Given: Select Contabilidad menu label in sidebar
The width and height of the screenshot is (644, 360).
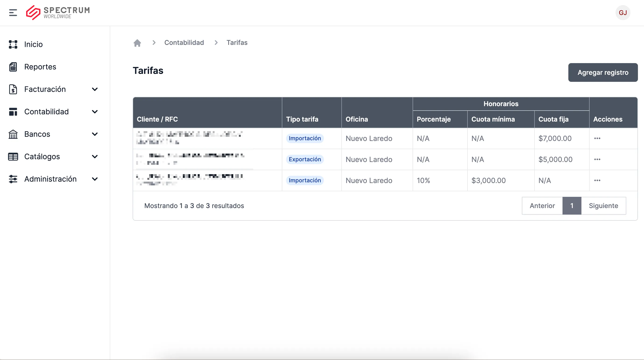Looking at the screenshot, I should 46,112.
